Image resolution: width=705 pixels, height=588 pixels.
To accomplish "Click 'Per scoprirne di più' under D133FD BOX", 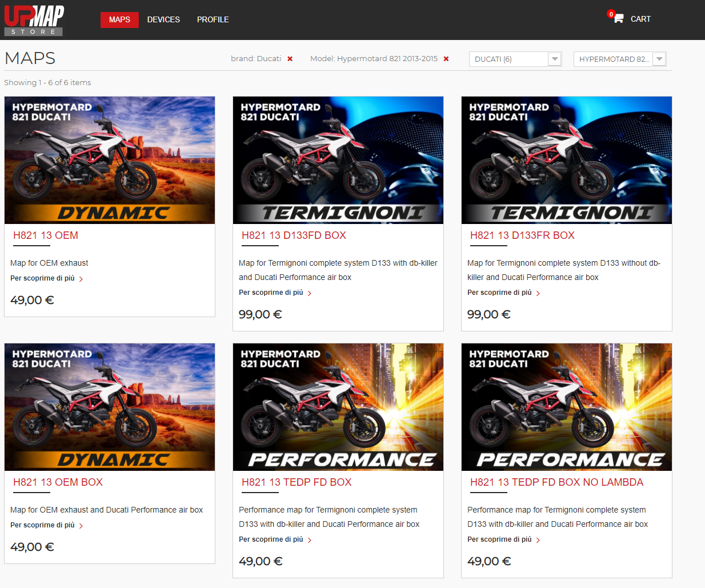I will coord(275,293).
